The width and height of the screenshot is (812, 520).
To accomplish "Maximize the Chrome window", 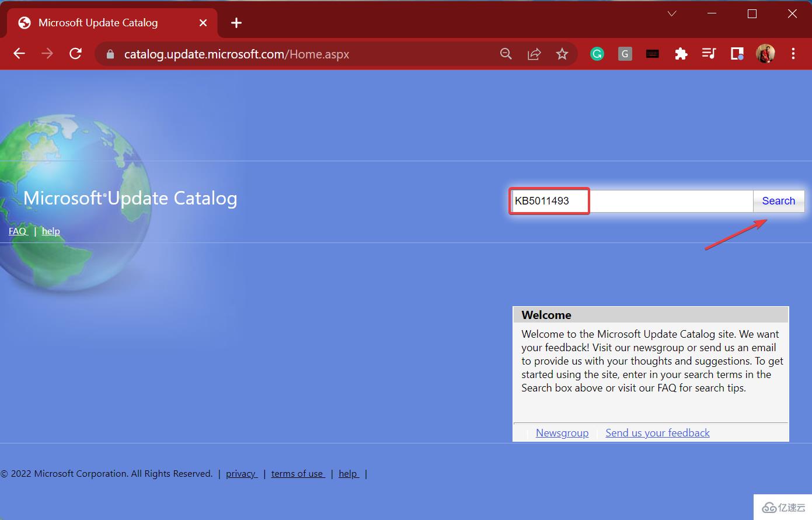I will coord(752,13).
